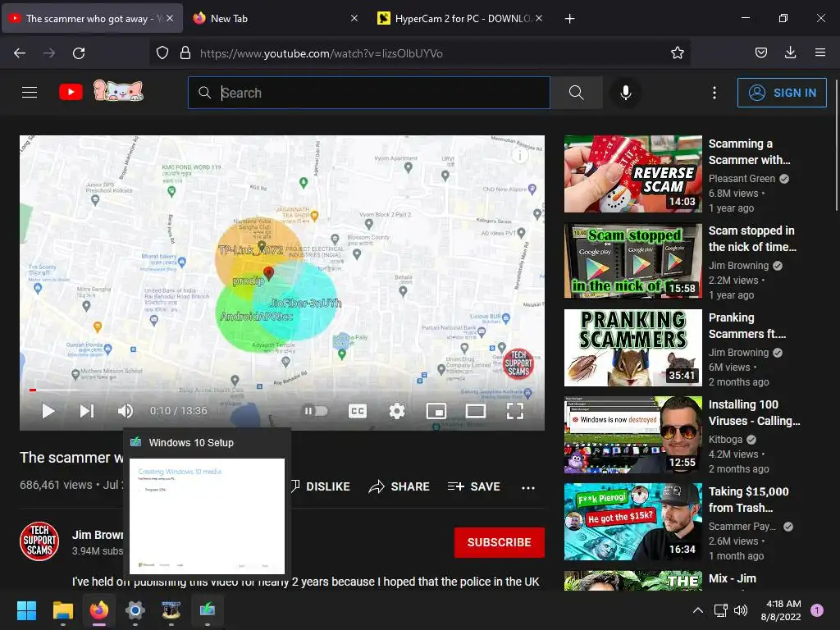The image size is (840, 630).
Task: Open the Tech Support Scams channel avatar
Action: click(39, 541)
